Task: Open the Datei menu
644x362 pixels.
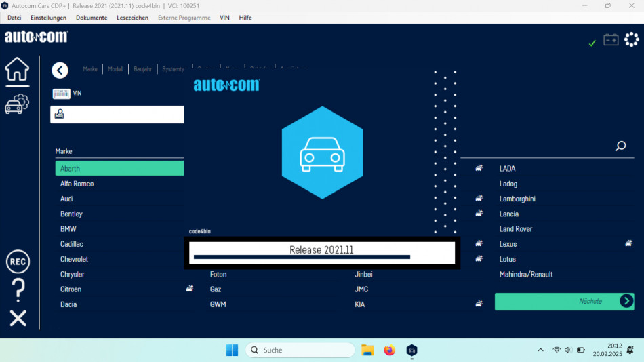Action: [x=14, y=18]
